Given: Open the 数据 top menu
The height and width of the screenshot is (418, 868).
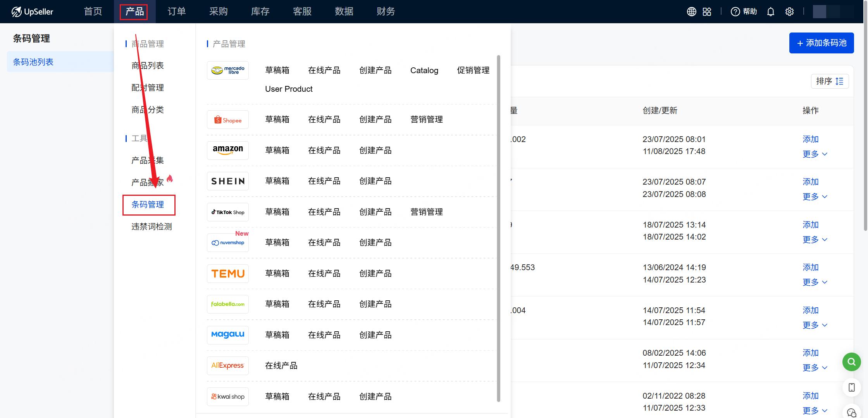Looking at the screenshot, I should (x=344, y=12).
